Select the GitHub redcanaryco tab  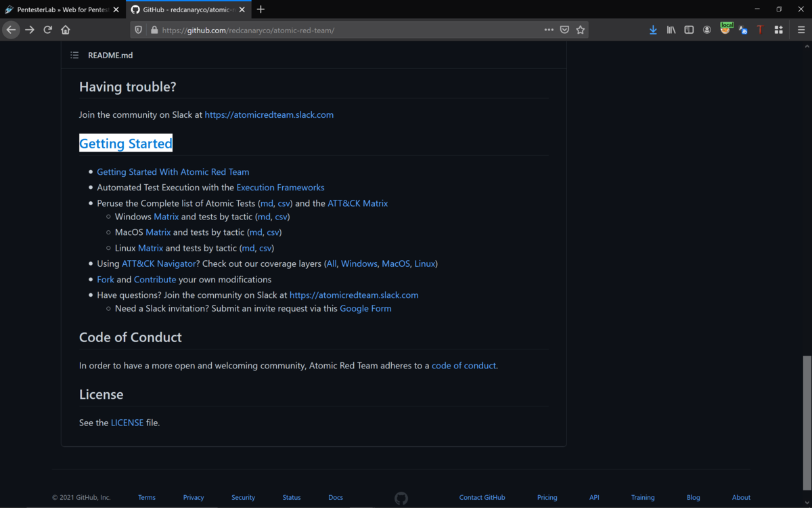pos(188,9)
